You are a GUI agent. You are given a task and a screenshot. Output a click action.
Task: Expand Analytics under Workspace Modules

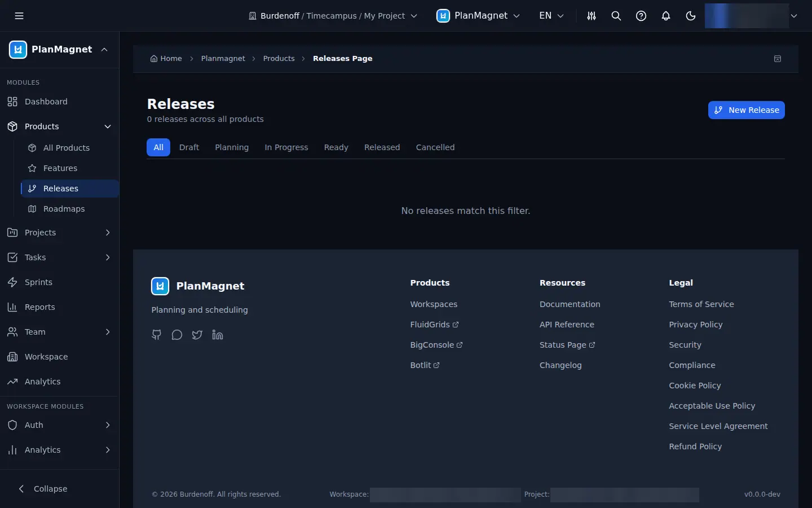pos(108,450)
